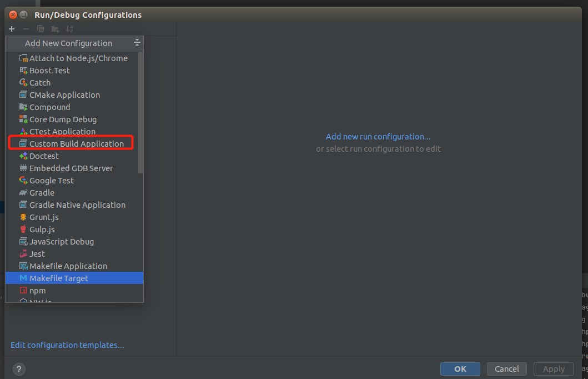Click the Embedded GDB Server icon

pyautogui.click(x=23, y=168)
